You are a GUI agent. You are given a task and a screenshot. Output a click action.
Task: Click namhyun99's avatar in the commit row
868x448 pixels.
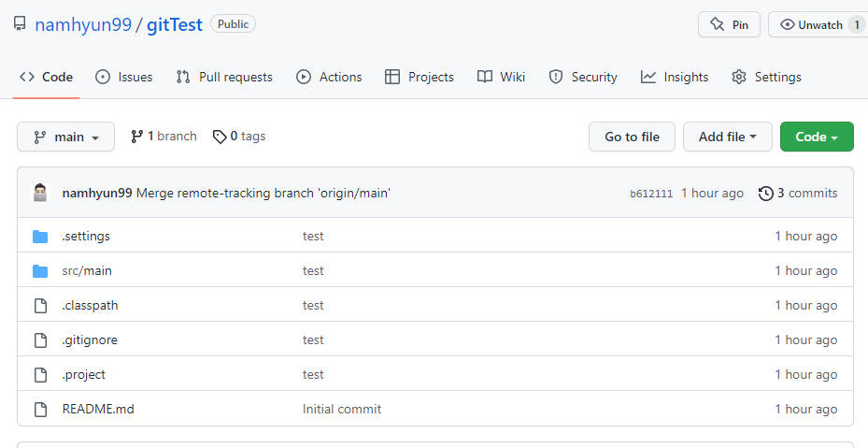point(40,194)
